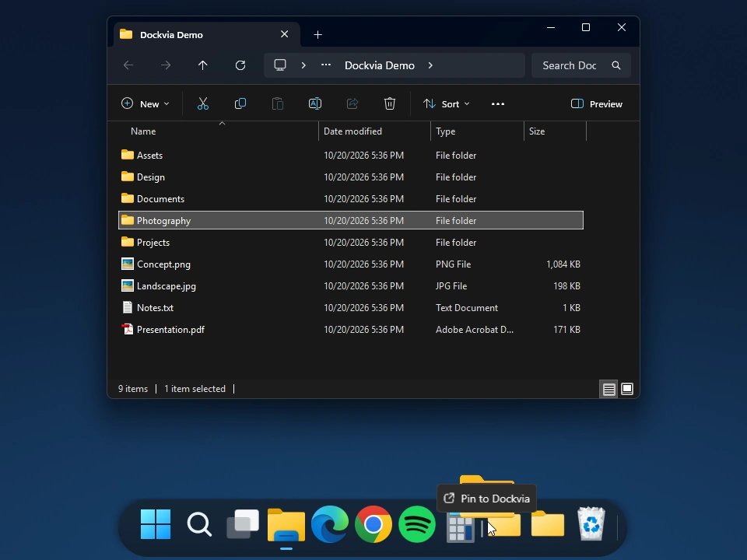Open Task View in the dock
Screen dimensions: 747x560
click(243, 523)
